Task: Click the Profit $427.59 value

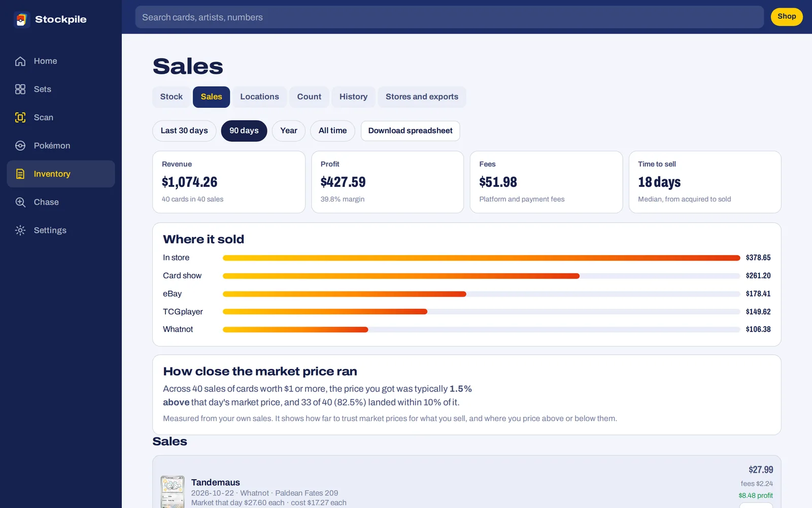Action: pyautogui.click(x=343, y=182)
